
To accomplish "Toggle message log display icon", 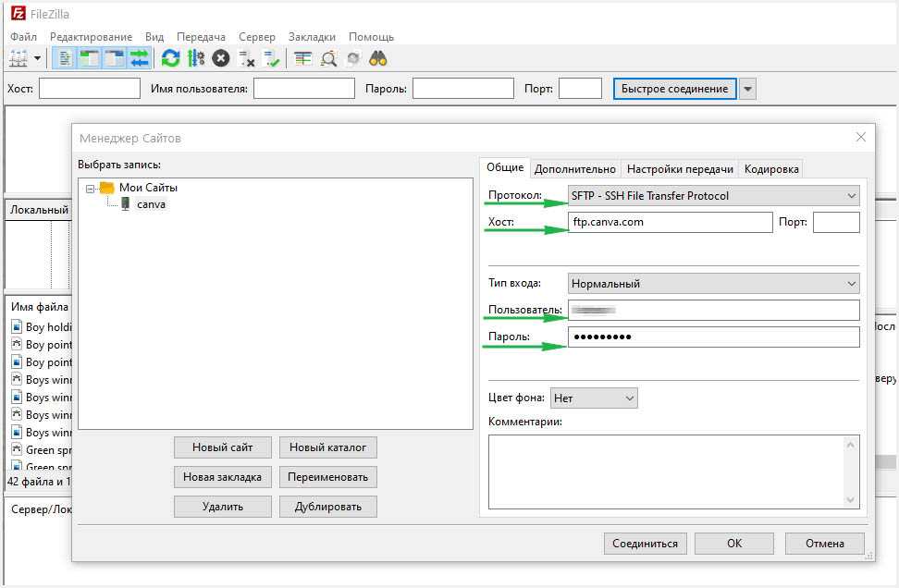I will 65,58.
